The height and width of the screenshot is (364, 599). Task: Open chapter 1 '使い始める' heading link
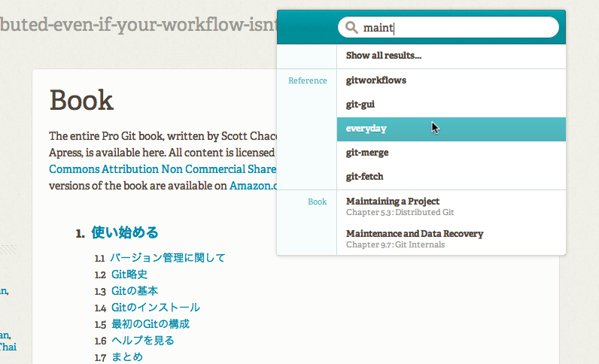[124, 233]
